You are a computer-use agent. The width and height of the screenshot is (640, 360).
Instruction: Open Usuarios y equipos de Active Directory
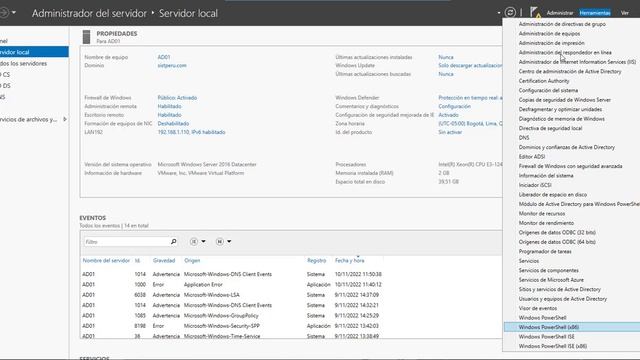[x=562, y=299]
